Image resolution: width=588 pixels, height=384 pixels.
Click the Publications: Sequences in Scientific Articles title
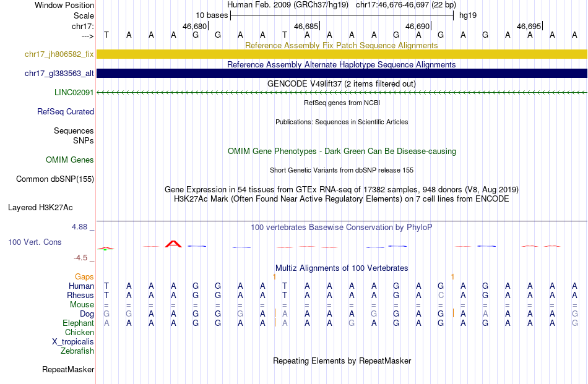coord(342,122)
